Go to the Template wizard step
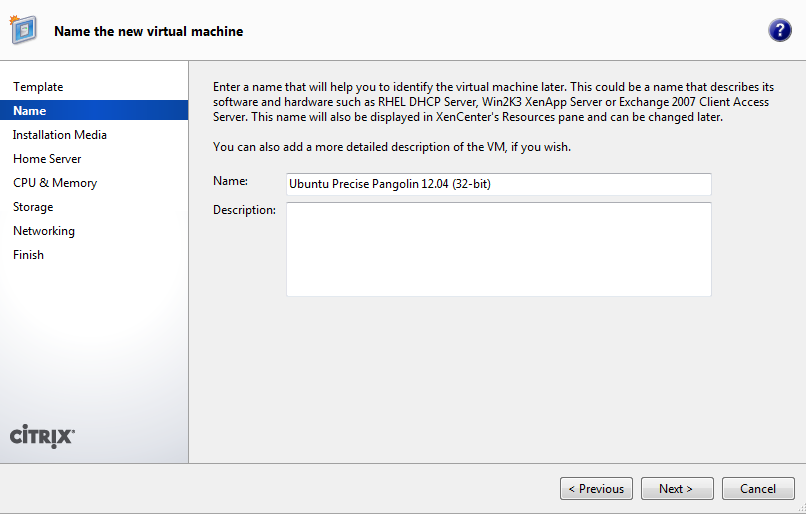806x514 pixels. point(38,87)
